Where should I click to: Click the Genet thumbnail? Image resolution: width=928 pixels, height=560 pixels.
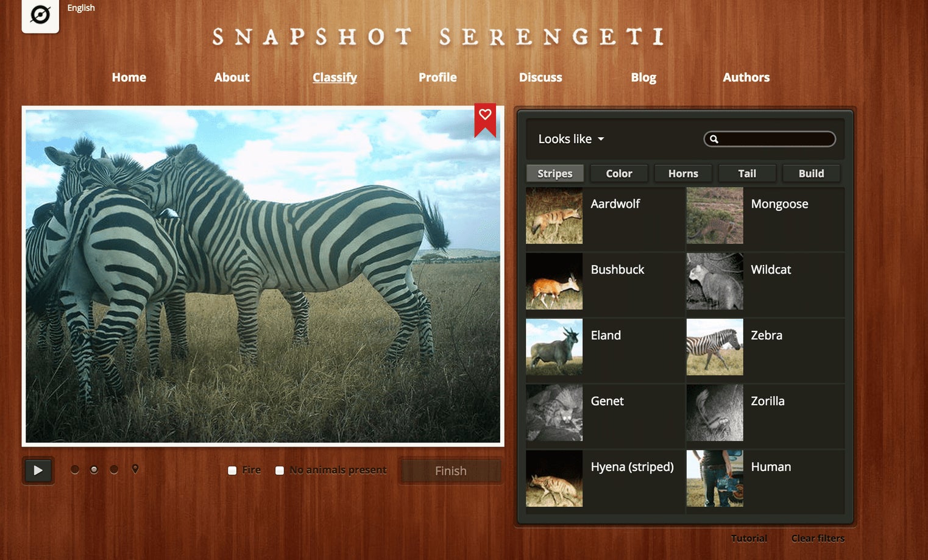tap(554, 413)
